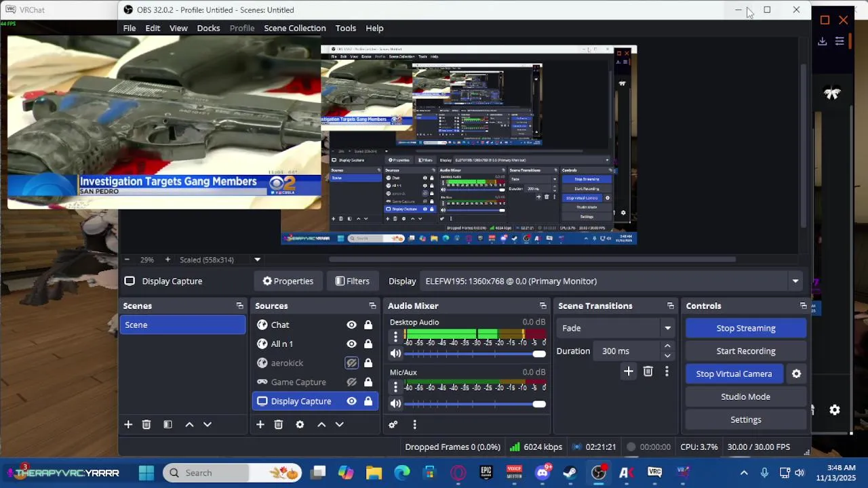Remove scene transition with trash icon

(x=648, y=371)
